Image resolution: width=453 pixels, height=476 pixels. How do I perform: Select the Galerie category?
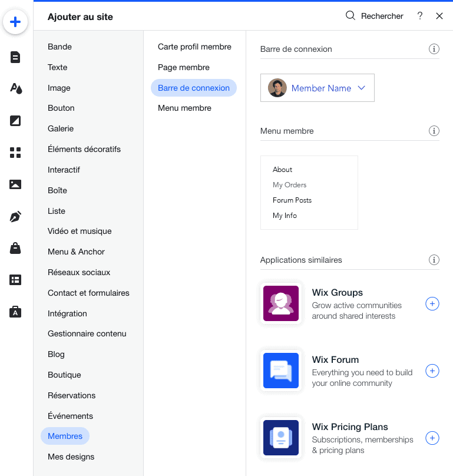click(61, 128)
